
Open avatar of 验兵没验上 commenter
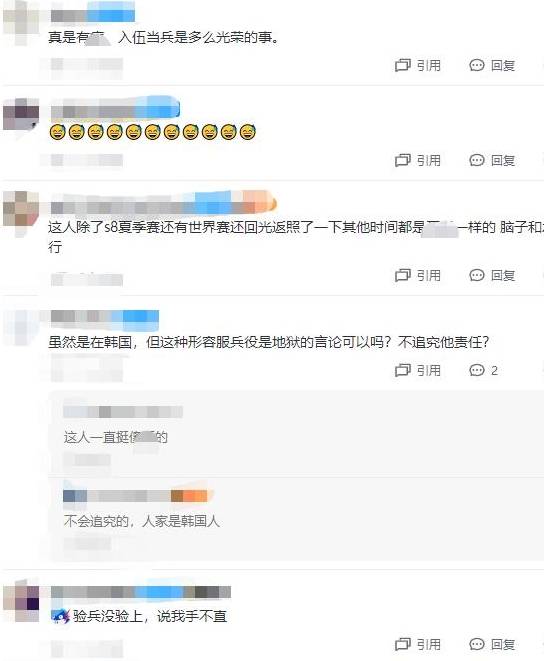21,604
